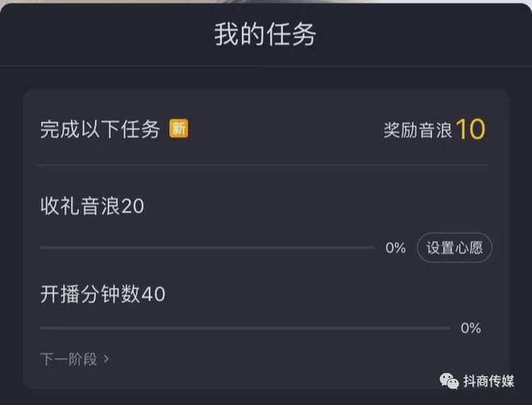
Task: Click the 0% for 开播分钟数40
Action: [471, 328]
